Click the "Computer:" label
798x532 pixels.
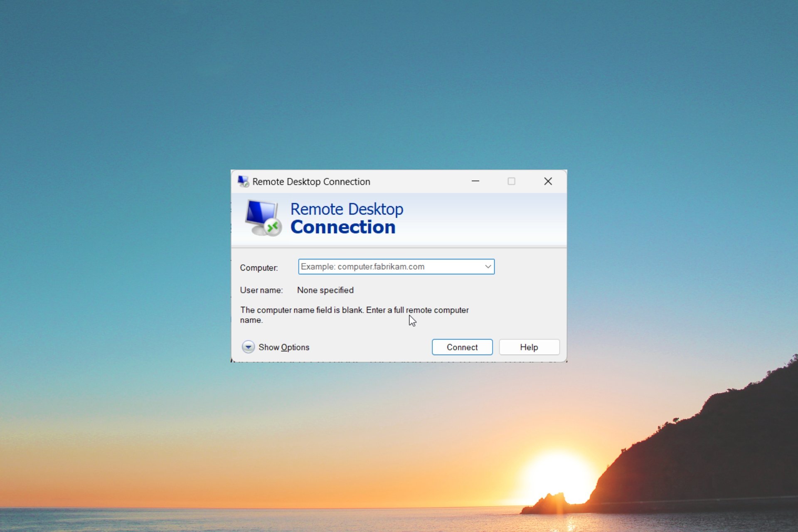259,268
